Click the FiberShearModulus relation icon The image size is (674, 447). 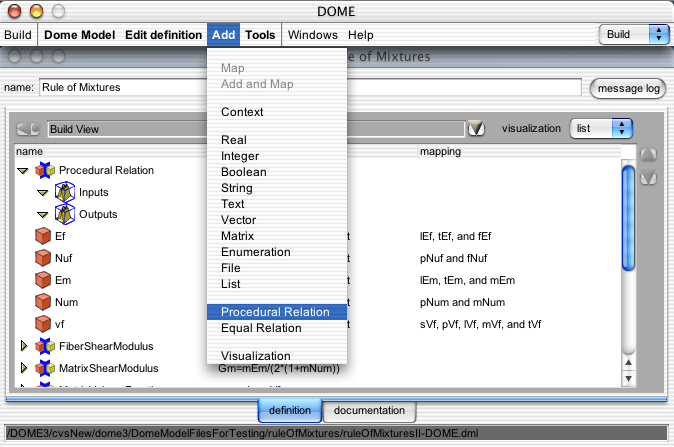[x=45, y=346]
